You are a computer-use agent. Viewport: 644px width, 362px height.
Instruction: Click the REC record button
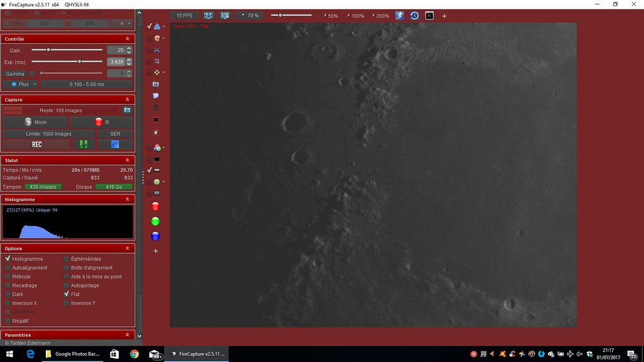point(36,145)
